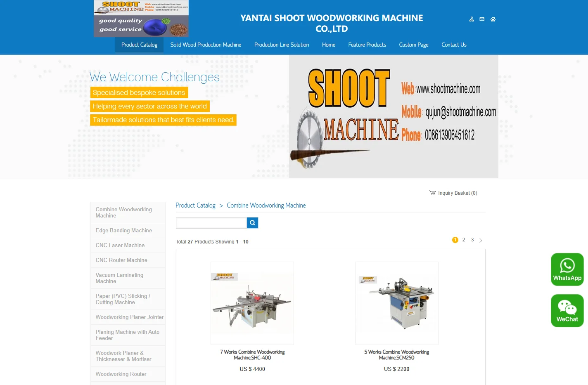This screenshot has width=588, height=385.
Task: Go to next page arrow in pagination
Action: point(481,240)
